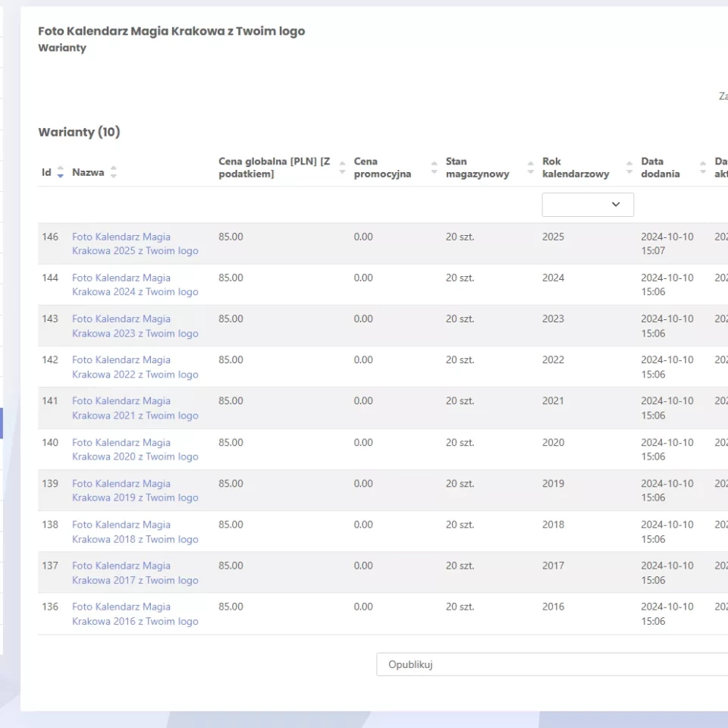
Task: Sort the table by Id column arrows
Action: (x=61, y=173)
